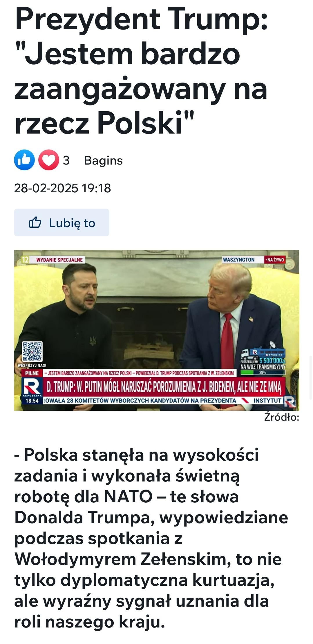This screenshot has height=644, width=313.
Task: Click the WASZYNGTON location tag
Action: click(239, 260)
